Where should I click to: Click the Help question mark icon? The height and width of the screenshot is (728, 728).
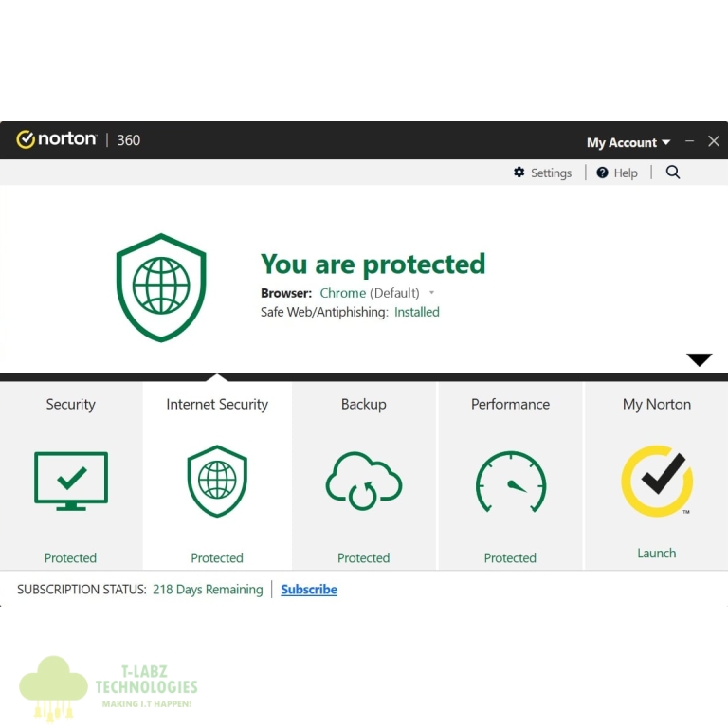click(602, 173)
